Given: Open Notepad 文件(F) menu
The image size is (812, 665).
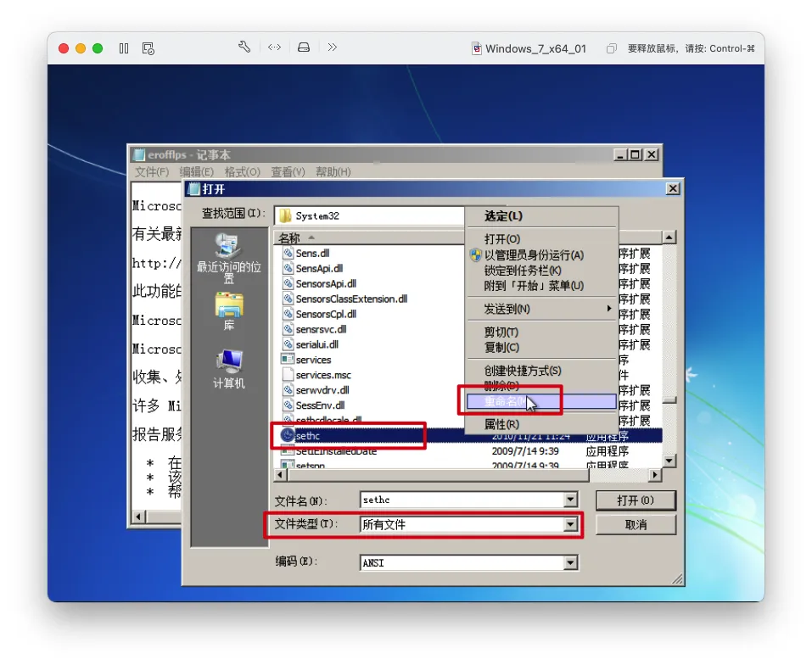Looking at the screenshot, I should (152, 172).
